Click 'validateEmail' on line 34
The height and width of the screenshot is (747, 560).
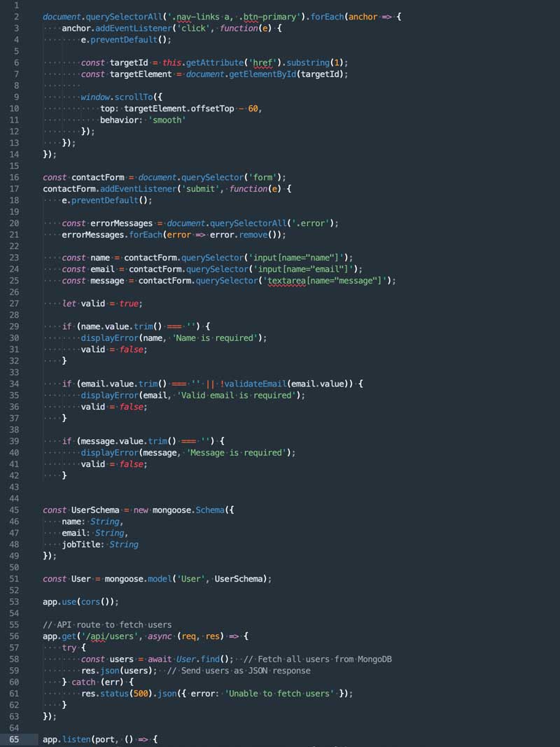tap(255, 384)
